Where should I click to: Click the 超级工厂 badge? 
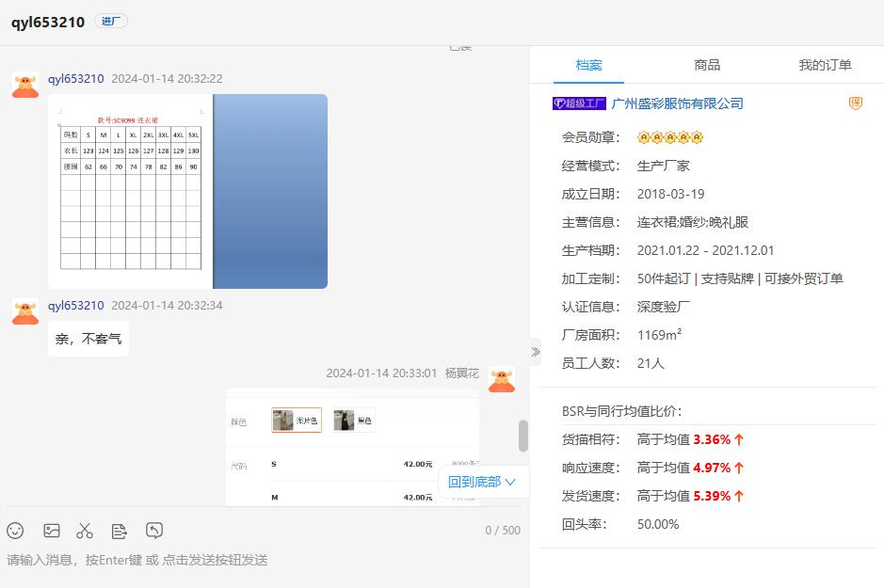(579, 103)
